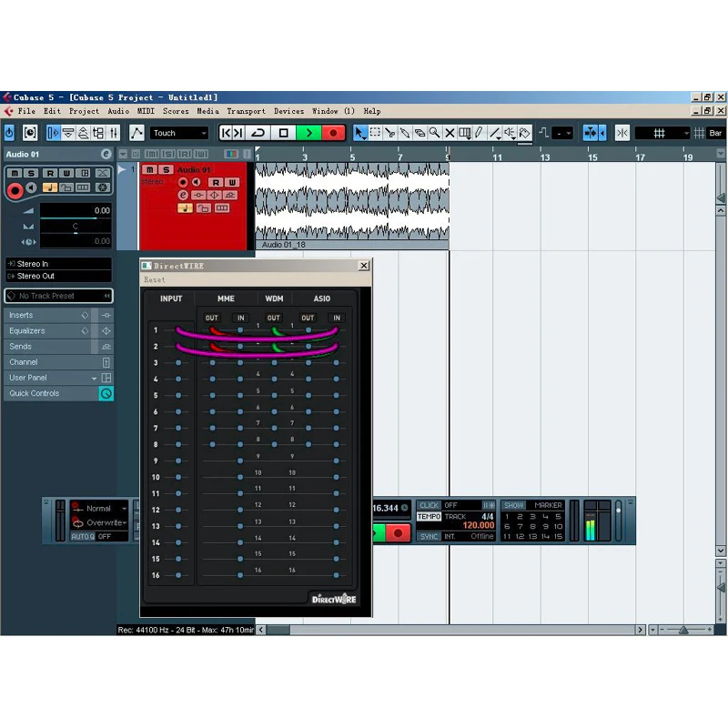728x728 pixels.
Task: Toggle Read automation on Audio 01 track list
Action: [216, 183]
